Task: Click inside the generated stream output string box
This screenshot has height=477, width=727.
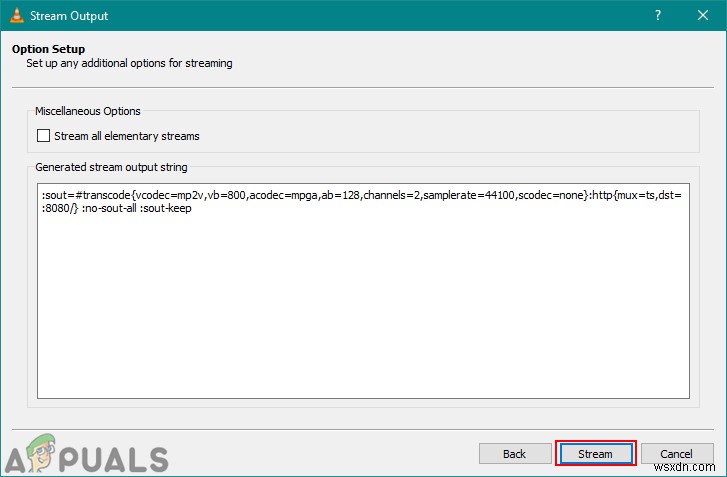Action: 363,291
